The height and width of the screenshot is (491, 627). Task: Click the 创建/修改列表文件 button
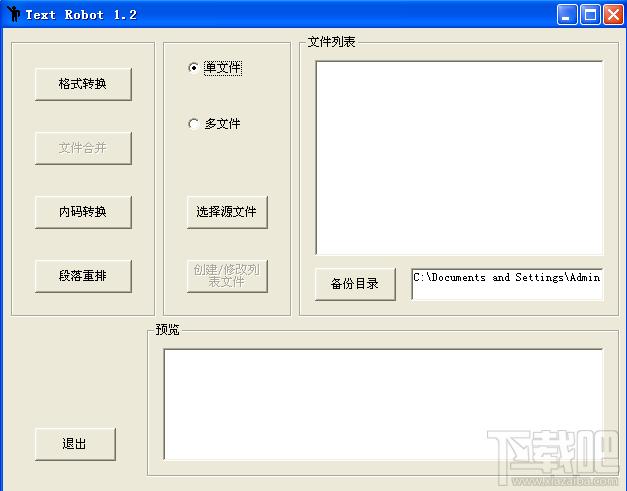point(227,276)
